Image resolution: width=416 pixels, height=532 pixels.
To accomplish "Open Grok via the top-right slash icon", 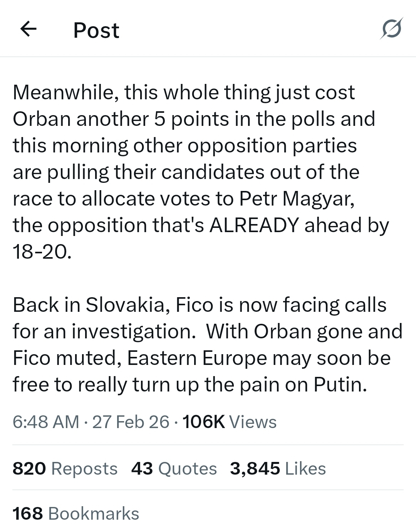I will (392, 29).
